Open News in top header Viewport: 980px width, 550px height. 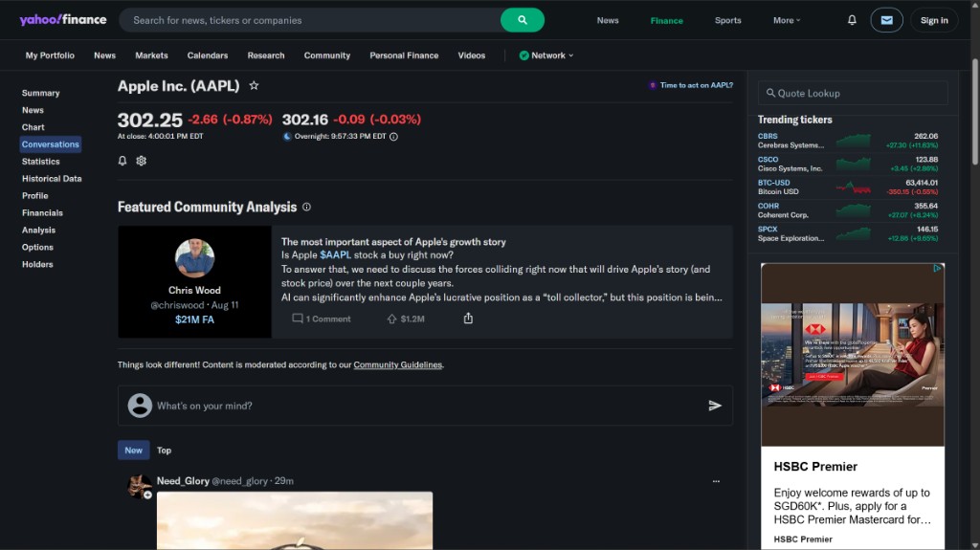[608, 20]
